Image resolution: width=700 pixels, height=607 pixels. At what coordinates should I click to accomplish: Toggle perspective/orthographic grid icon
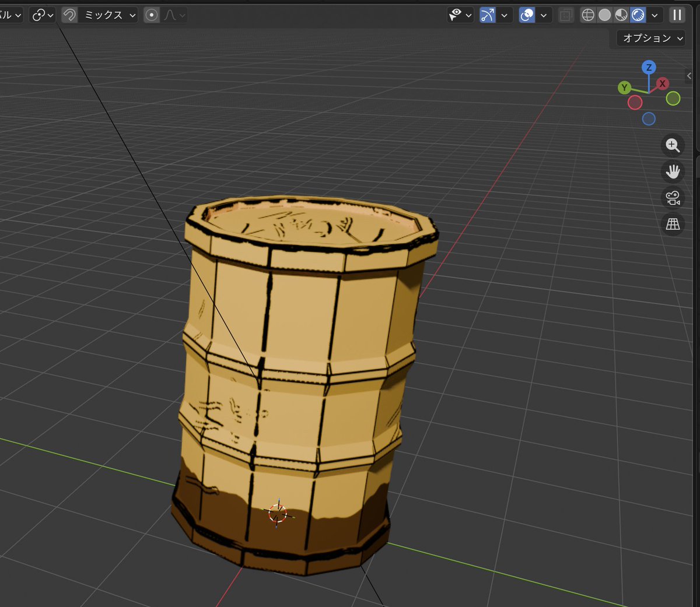click(673, 224)
